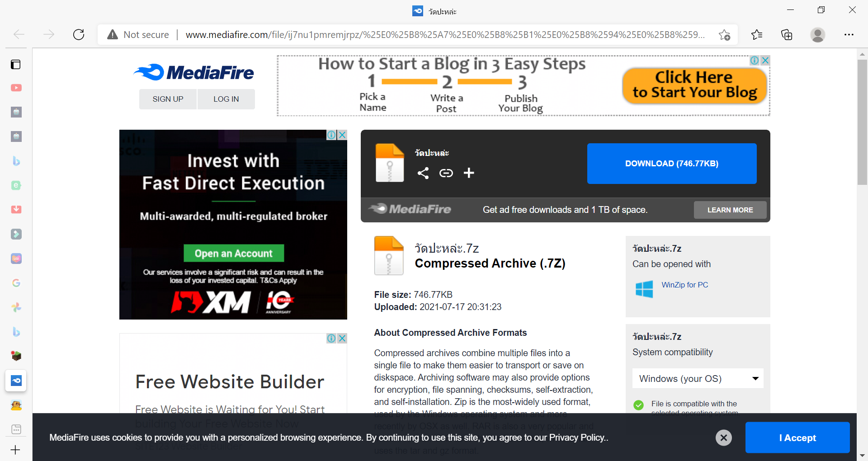868x461 pixels.
Task: Click the 'File size: 746.77KB' text
Action: 413,295
